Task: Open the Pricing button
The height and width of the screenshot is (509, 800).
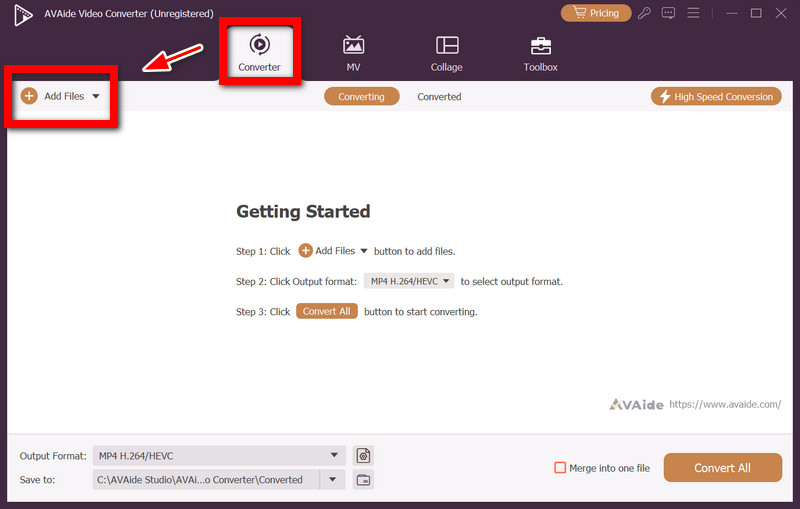Action: (596, 13)
